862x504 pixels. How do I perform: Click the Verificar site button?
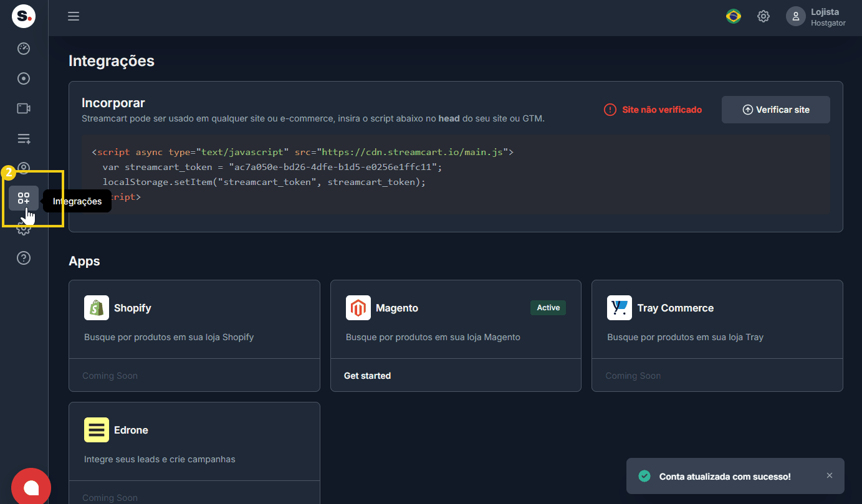(x=776, y=110)
